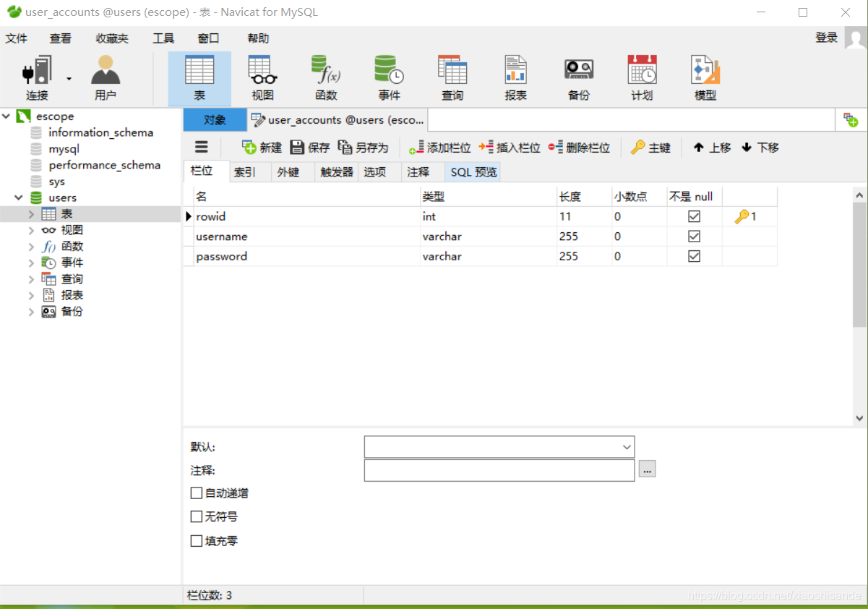Collapse the escope connection in sidebar

pos(6,116)
